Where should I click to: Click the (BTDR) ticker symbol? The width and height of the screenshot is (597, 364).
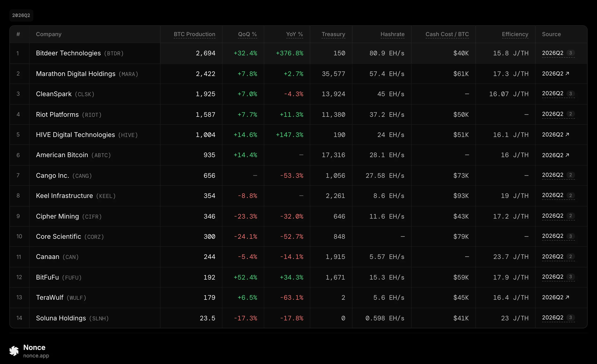114,53
